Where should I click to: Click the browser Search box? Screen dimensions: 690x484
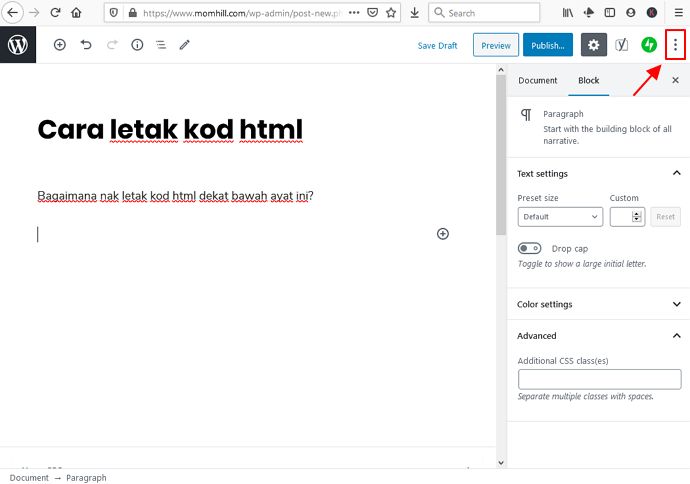pos(484,12)
